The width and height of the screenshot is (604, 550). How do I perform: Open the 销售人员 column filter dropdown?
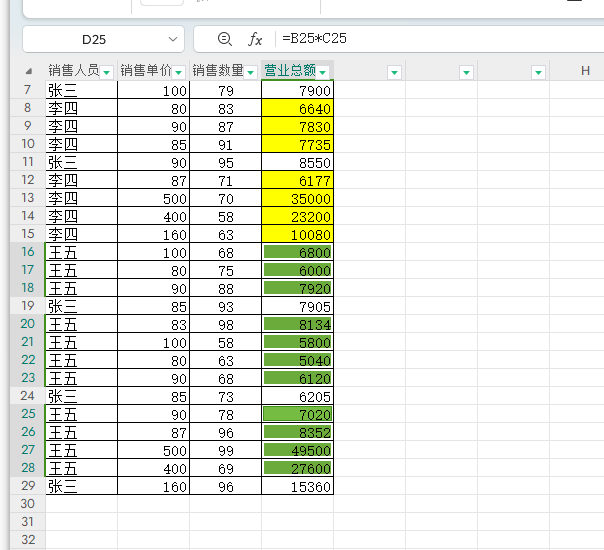tap(107, 72)
